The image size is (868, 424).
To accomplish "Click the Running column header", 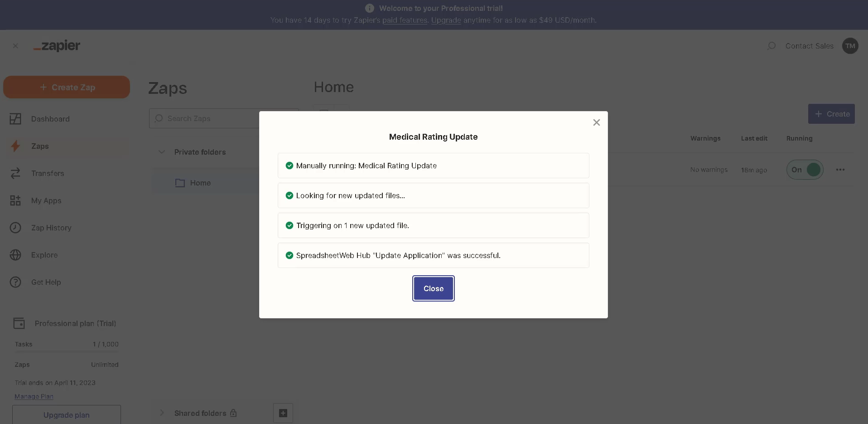I will pyautogui.click(x=799, y=138).
